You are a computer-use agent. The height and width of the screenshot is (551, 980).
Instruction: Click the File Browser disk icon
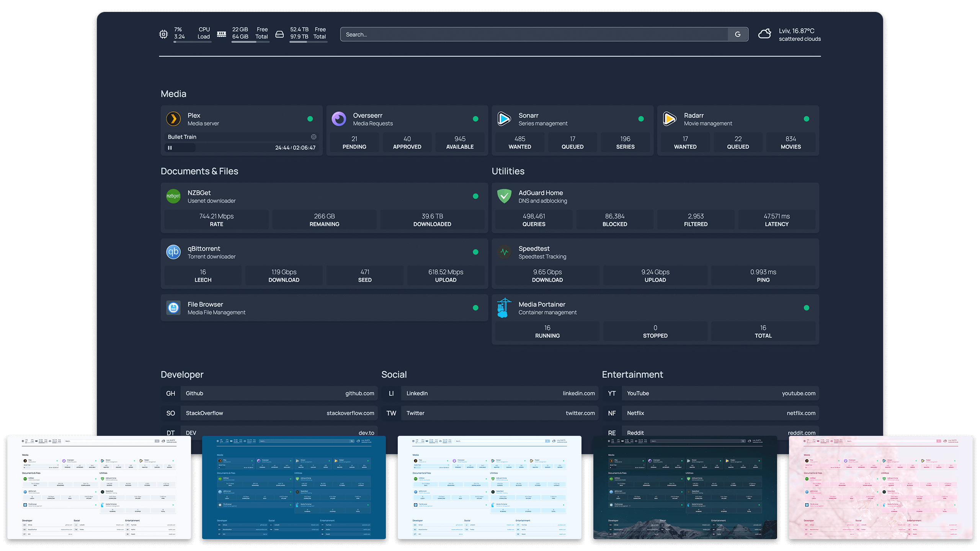point(173,308)
